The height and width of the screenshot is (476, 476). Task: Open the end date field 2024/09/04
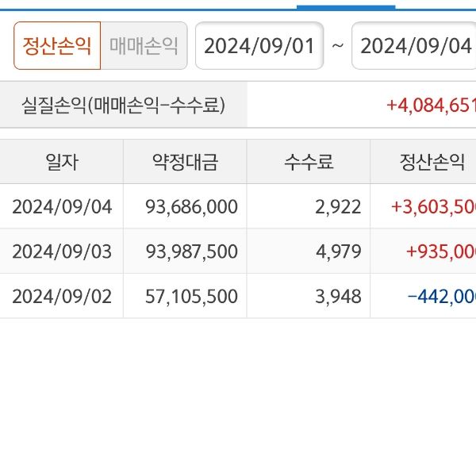point(415,45)
